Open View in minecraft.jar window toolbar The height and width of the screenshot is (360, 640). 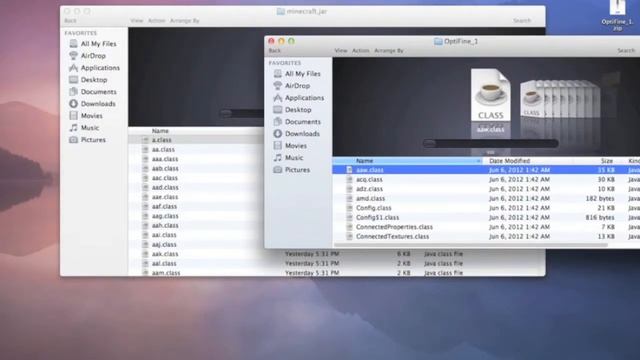coord(137,20)
